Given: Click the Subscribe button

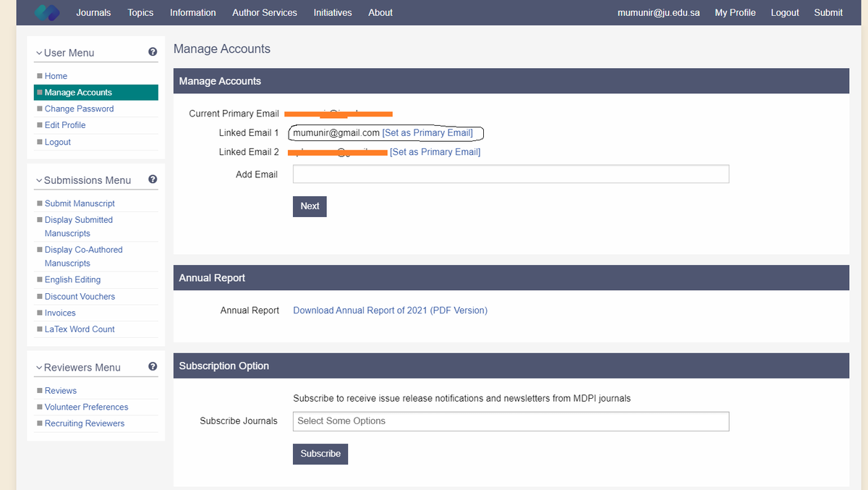Looking at the screenshot, I should (320, 454).
